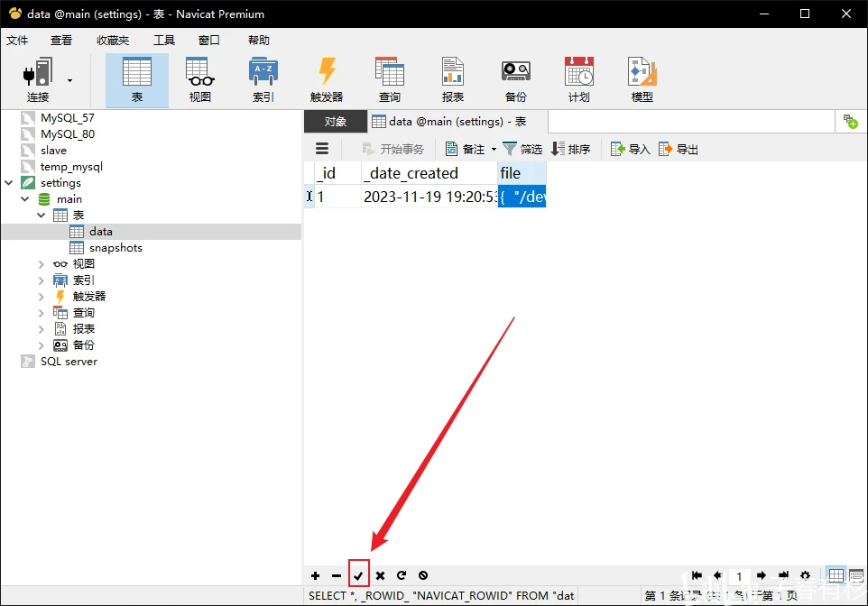Open the 查询 query toolbar button
The width and height of the screenshot is (868, 606).
coord(390,79)
